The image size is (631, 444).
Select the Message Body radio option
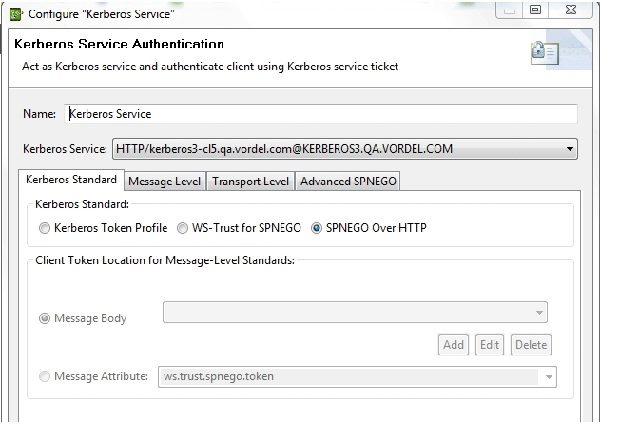44,318
